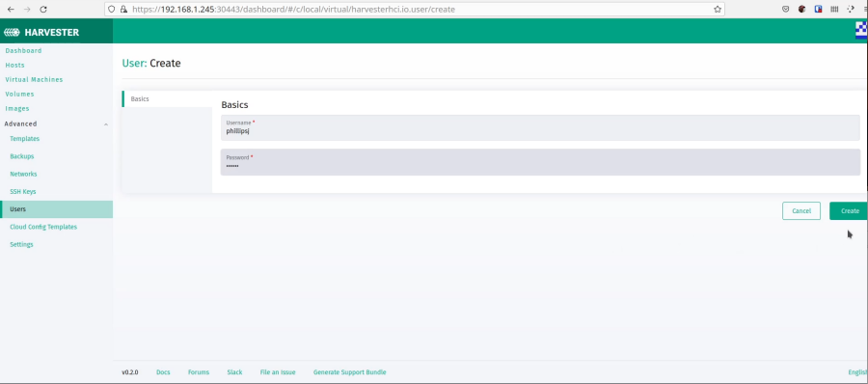Open Settings in the sidebar
Viewport: 868px width, 384px height.
[x=21, y=244]
